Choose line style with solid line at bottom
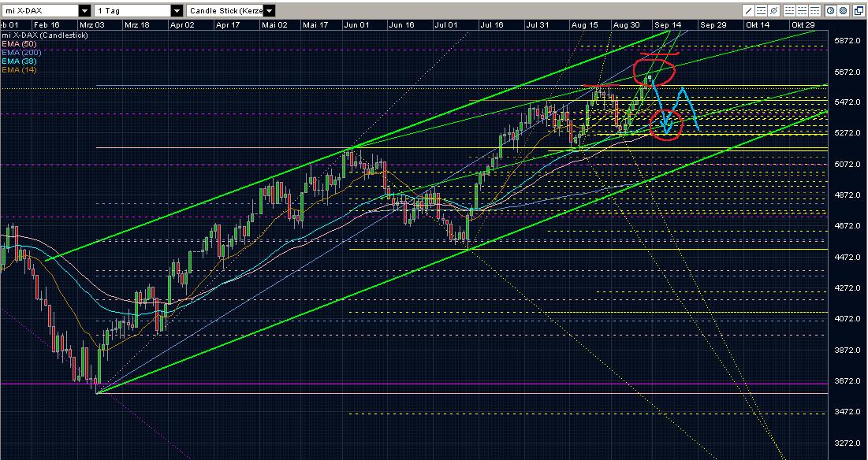The width and height of the screenshot is (868, 460). click(x=789, y=10)
